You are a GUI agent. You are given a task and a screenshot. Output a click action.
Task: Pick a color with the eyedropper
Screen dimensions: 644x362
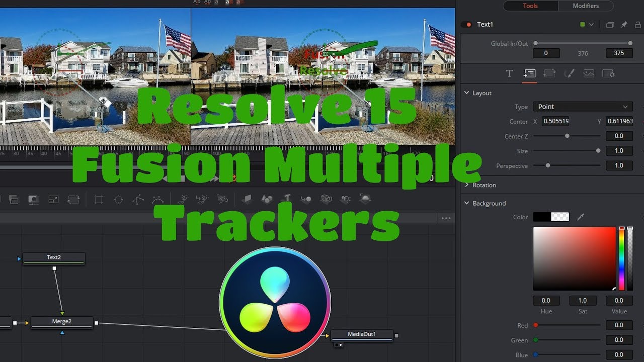(581, 217)
